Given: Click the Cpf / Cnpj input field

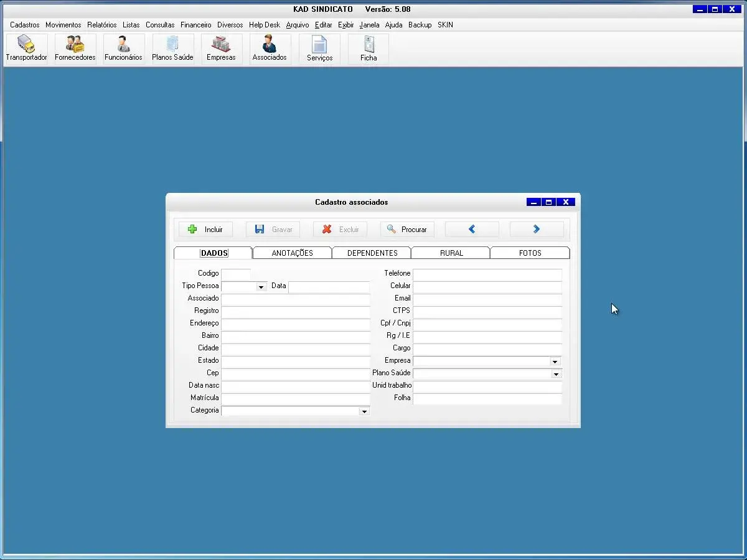Looking at the screenshot, I should (487, 324).
